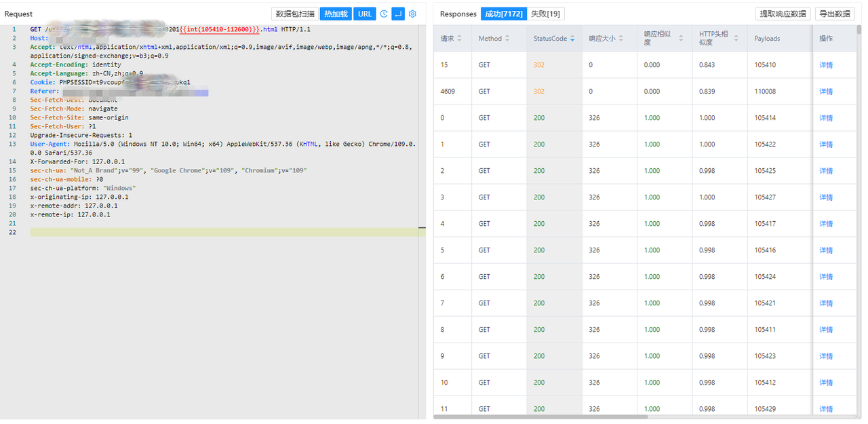Click the Payloads column header

(767, 39)
